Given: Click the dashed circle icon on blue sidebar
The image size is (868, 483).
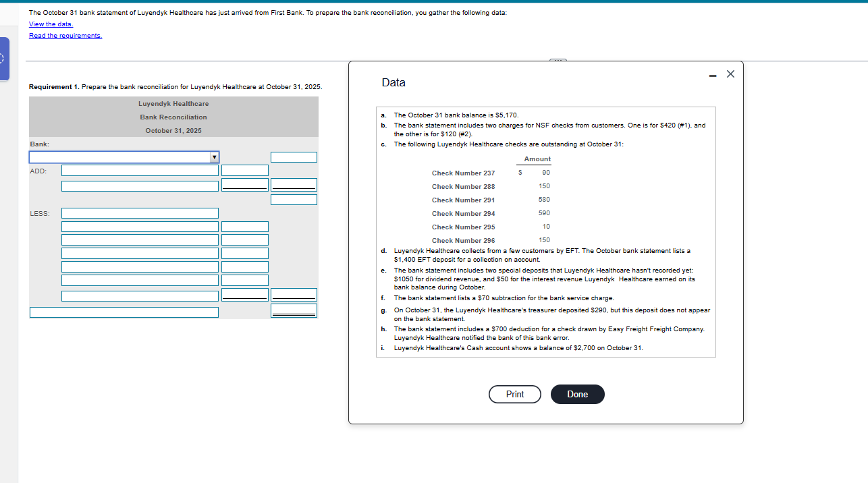Looking at the screenshot, I should 3,59.
